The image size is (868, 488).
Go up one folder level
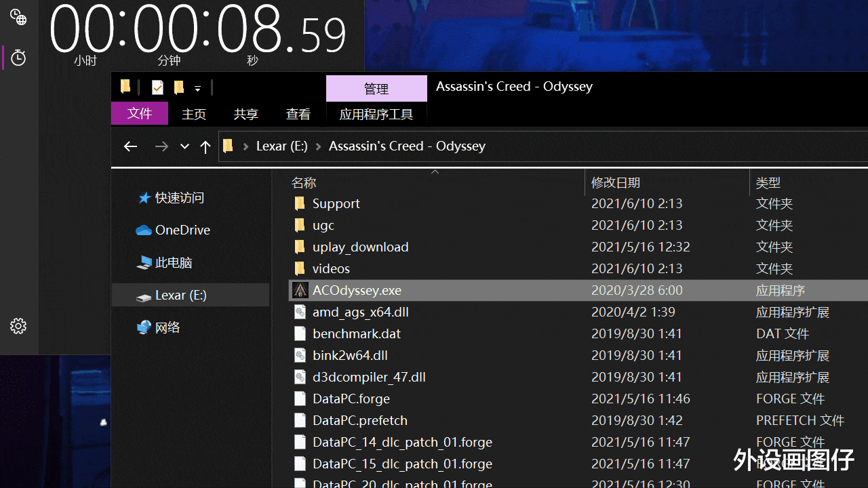coord(205,146)
